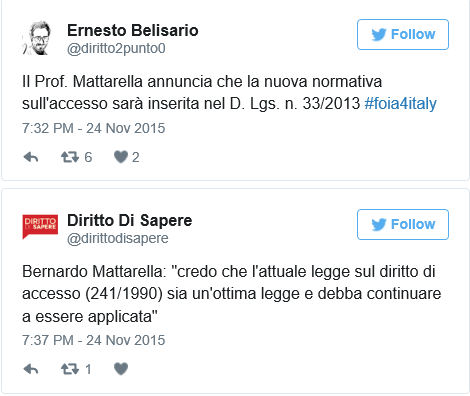Image resolution: width=470 pixels, height=396 pixels.
Task: Click Ernesto Belisario's sketch avatar
Action: pyautogui.click(x=37, y=38)
